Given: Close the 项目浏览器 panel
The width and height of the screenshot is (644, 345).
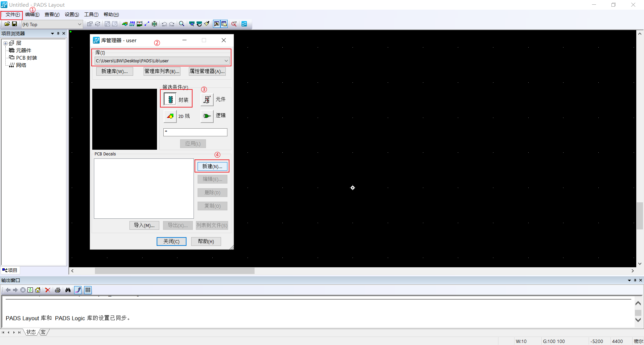Looking at the screenshot, I should point(64,33).
